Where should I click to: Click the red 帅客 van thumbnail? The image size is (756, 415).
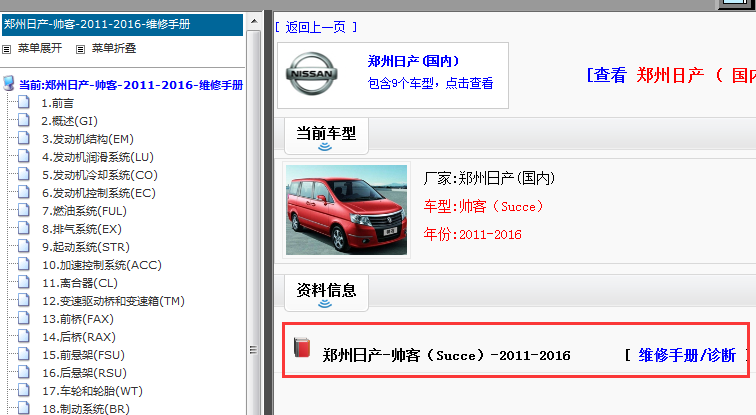(x=346, y=209)
